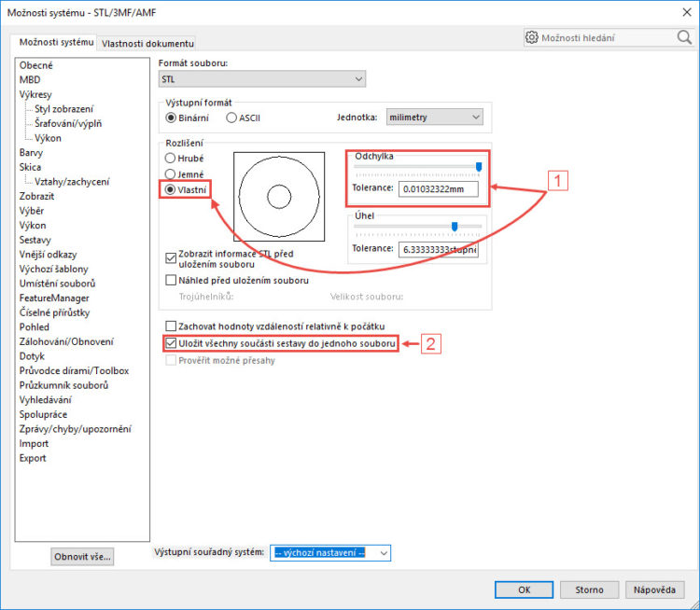Click the Úhel slider handle
This screenshot has height=610, width=700.
point(455,226)
